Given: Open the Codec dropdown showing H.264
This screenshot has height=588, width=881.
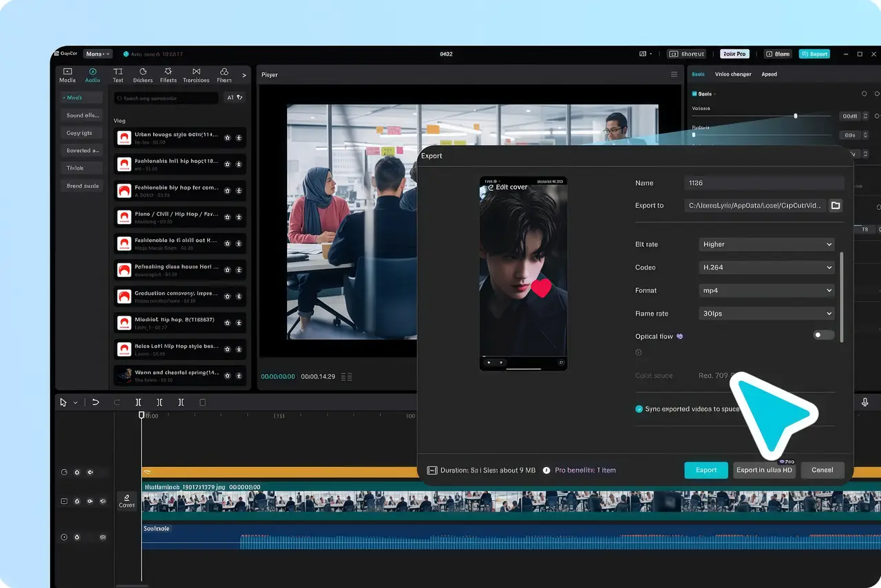Looking at the screenshot, I should coord(766,267).
